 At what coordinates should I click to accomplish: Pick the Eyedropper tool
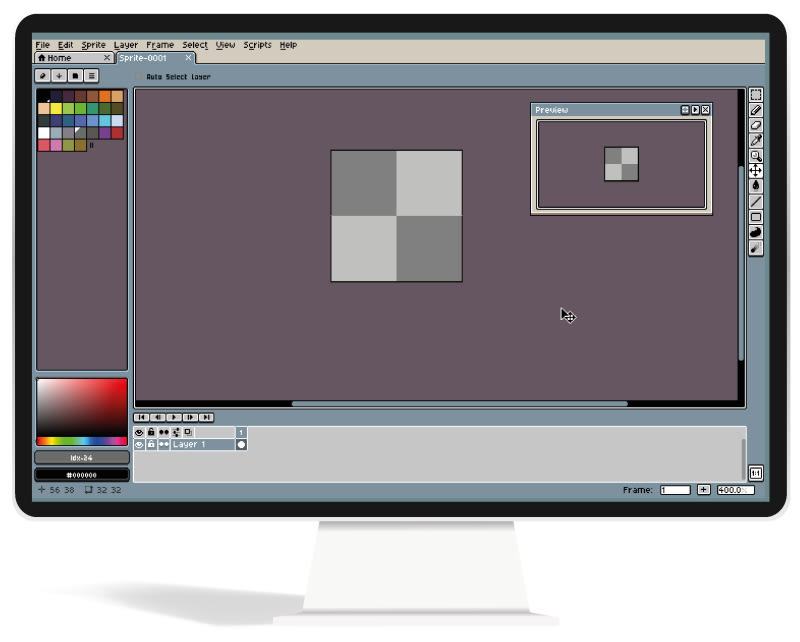click(756, 140)
